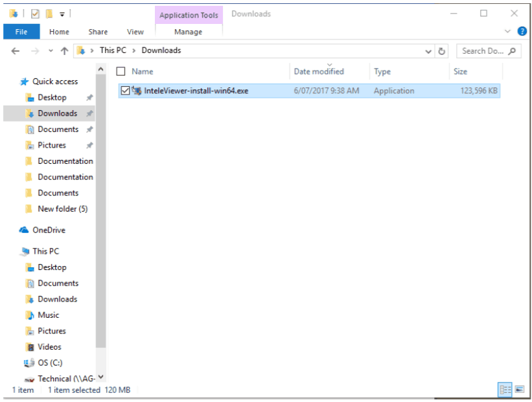Click the Properties icon in quick access toolbar
The height and width of the screenshot is (402, 532).
[x=35, y=14]
